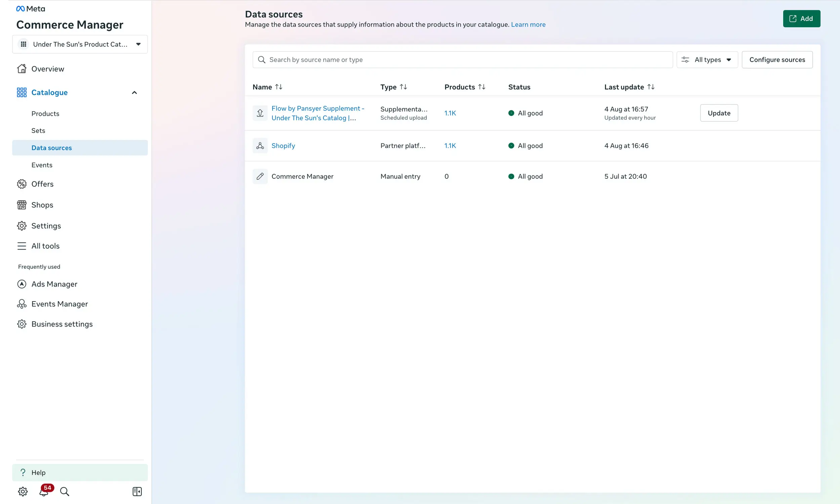The height and width of the screenshot is (504, 840).
Task: Click Configure sources button
Action: [x=777, y=60]
